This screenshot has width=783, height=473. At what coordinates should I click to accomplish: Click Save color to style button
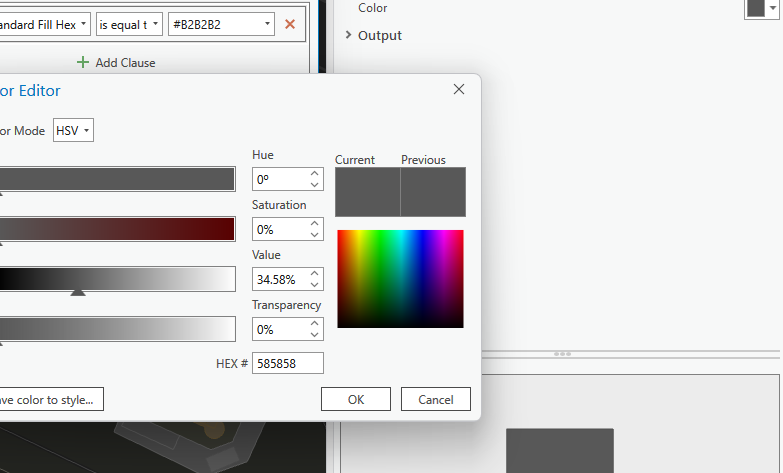(x=51, y=399)
